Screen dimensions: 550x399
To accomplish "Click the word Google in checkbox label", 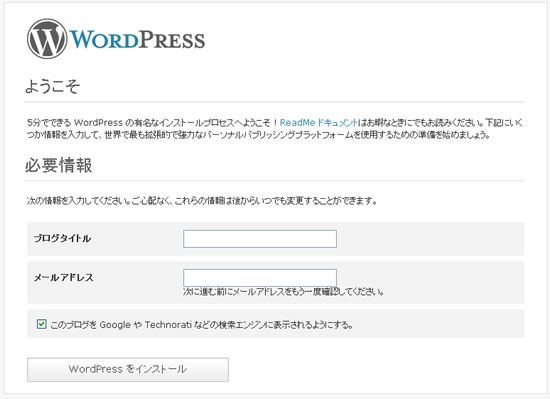I will tap(115, 325).
